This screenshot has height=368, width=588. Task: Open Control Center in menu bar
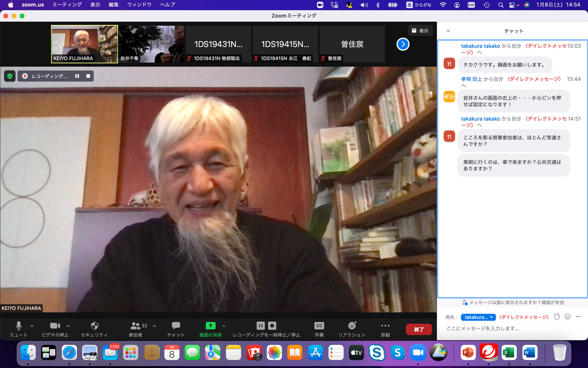pyautogui.click(x=513, y=5)
